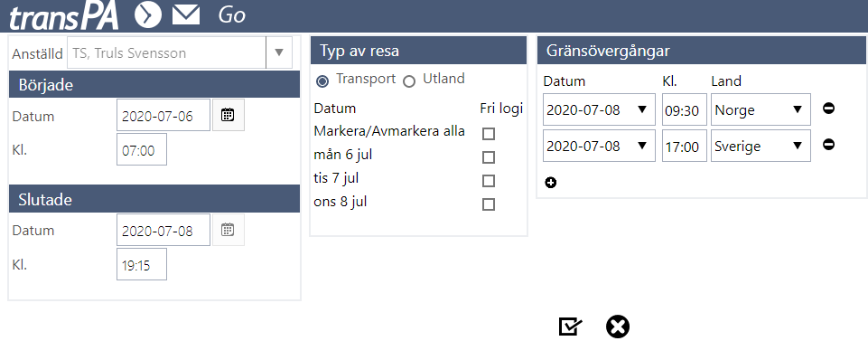Open calendar picker for Började date
Image resolution: width=868 pixels, height=341 pixels.
point(229,115)
